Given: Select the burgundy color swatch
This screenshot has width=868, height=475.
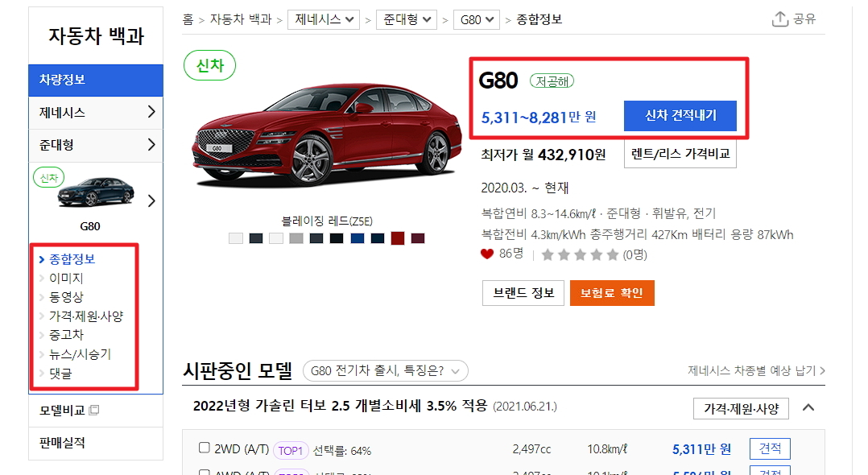Looking at the screenshot, I should (x=418, y=238).
